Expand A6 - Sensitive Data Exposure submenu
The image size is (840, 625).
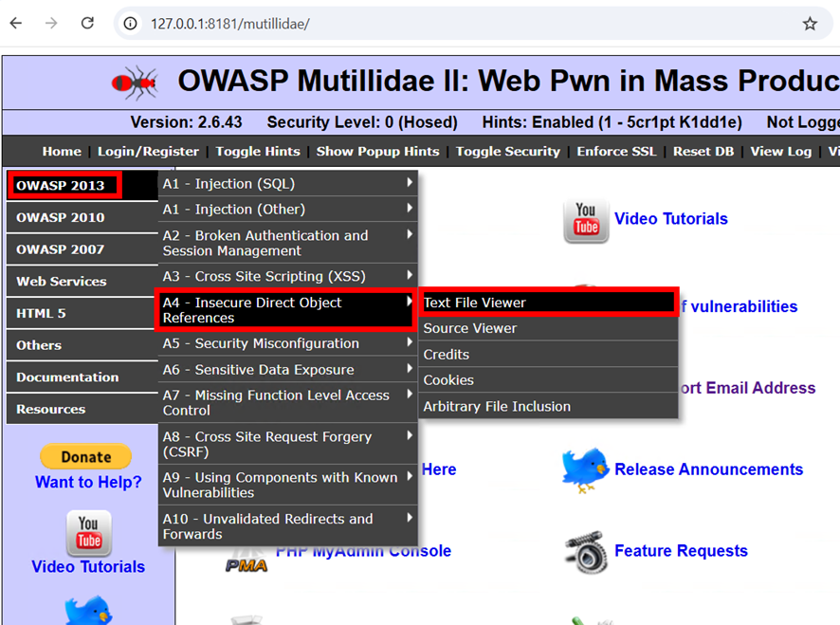(287, 369)
